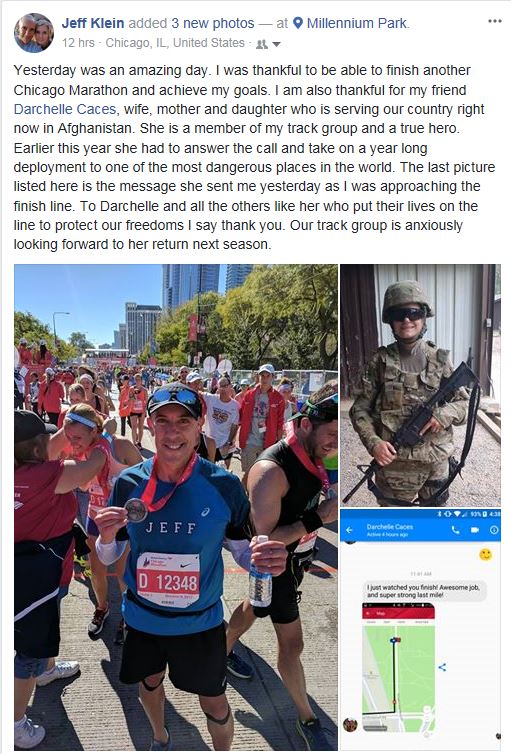Screen dimensions: 511x754
Task: Open Jeff Klein's profile name link
Action: [x=93, y=23]
